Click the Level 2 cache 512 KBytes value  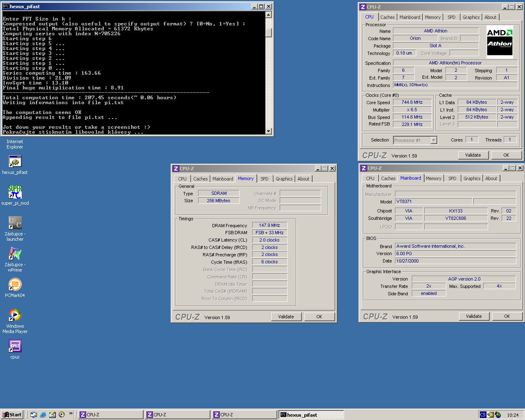point(477,117)
